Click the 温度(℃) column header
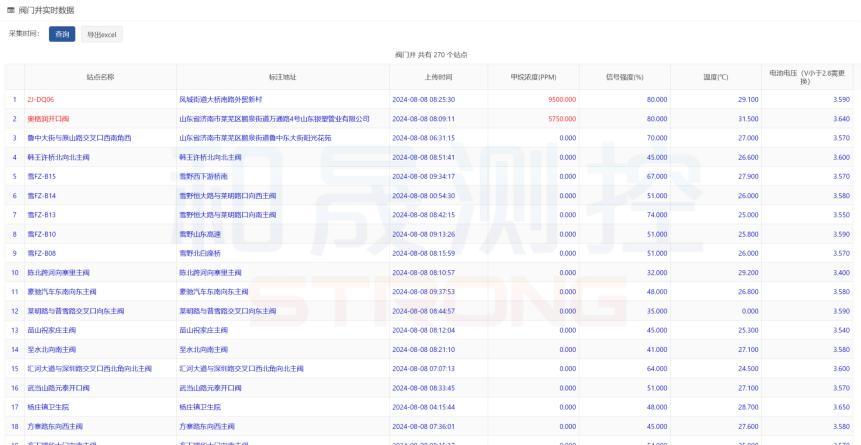Image resolution: width=861 pixels, height=445 pixels. 716,77
